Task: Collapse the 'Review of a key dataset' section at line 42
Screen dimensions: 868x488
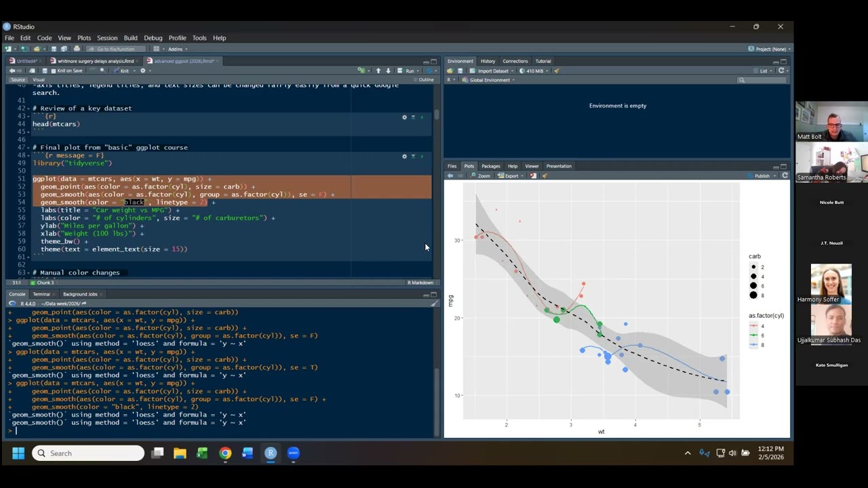Action: click(x=28, y=108)
